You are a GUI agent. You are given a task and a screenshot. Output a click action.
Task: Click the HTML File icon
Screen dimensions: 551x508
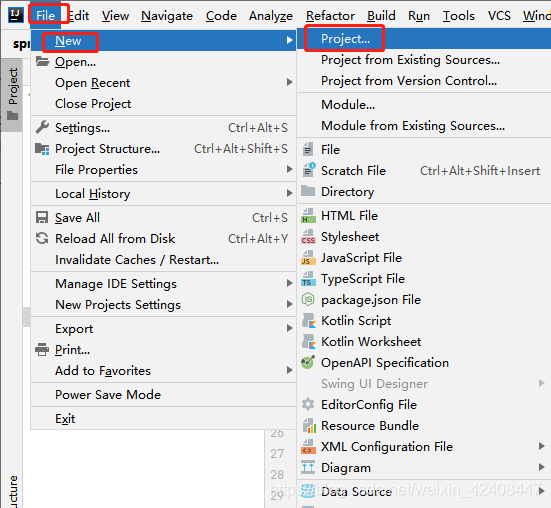click(308, 216)
